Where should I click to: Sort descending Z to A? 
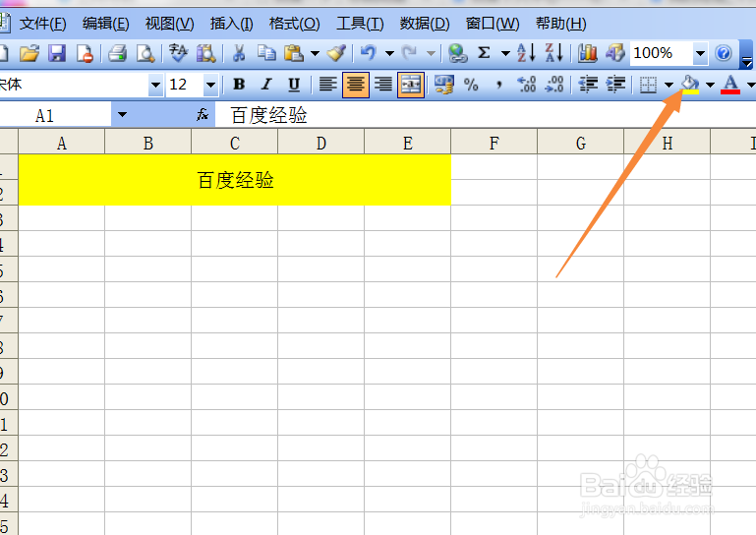(x=554, y=53)
